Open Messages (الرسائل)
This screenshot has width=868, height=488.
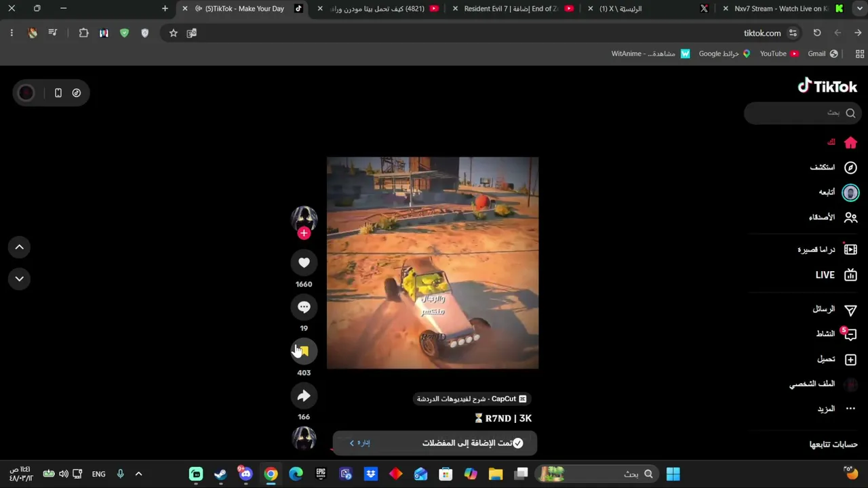tap(835, 310)
